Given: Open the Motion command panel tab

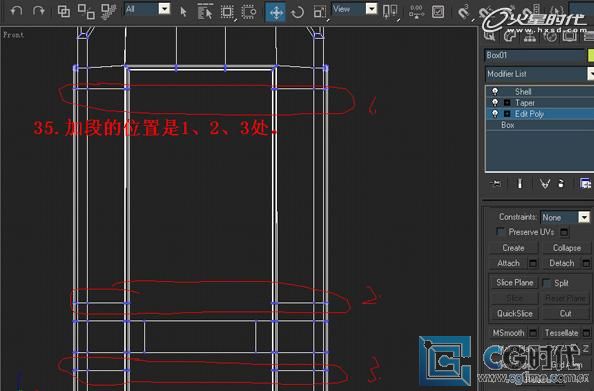Looking at the screenshot, I should point(550,36).
